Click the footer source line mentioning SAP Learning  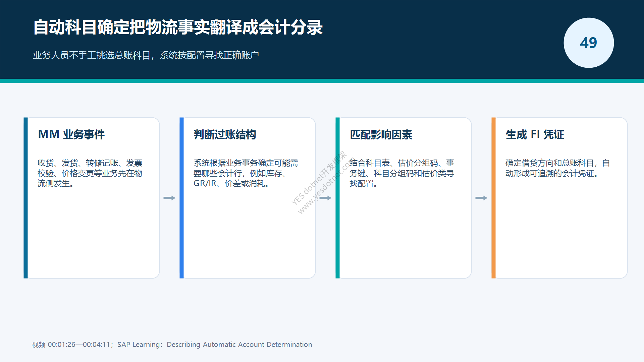coord(172,345)
